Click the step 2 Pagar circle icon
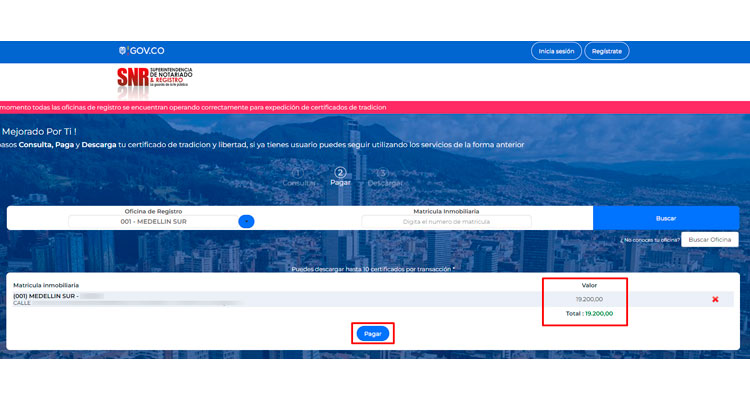 click(340, 172)
